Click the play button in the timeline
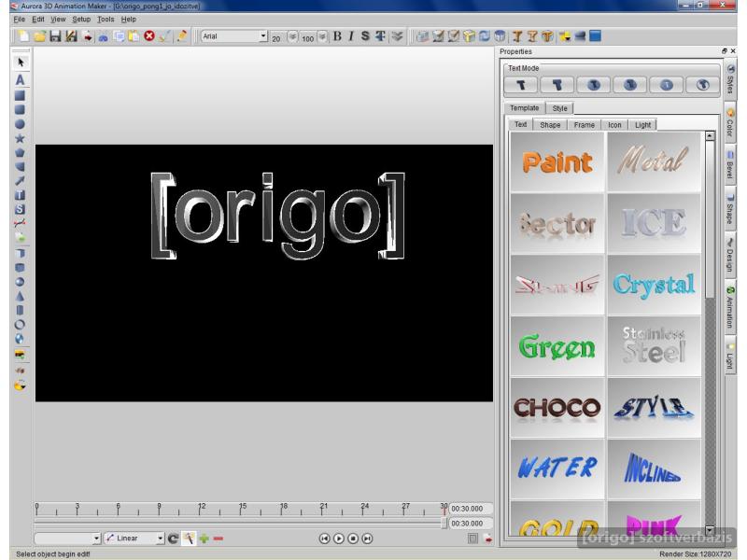 (339, 539)
